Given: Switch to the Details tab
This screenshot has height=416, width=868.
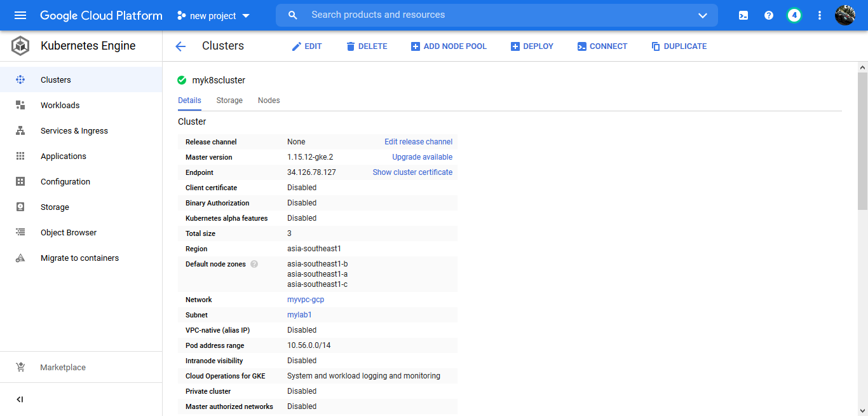Looking at the screenshot, I should [x=189, y=101].
